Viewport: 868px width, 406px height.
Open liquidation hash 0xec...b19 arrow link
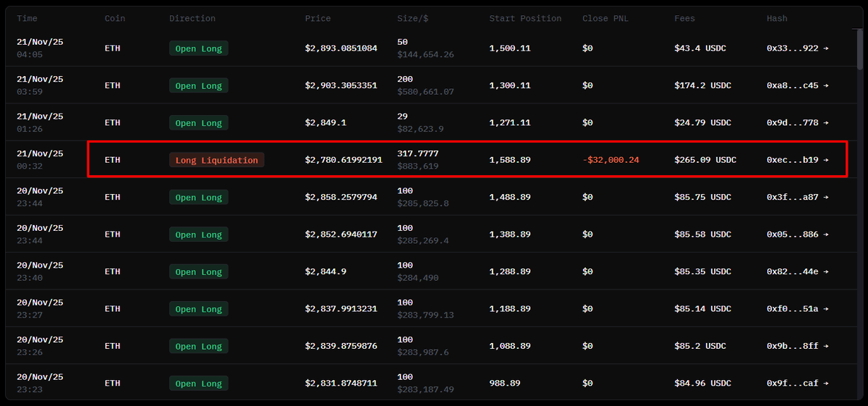825,160
